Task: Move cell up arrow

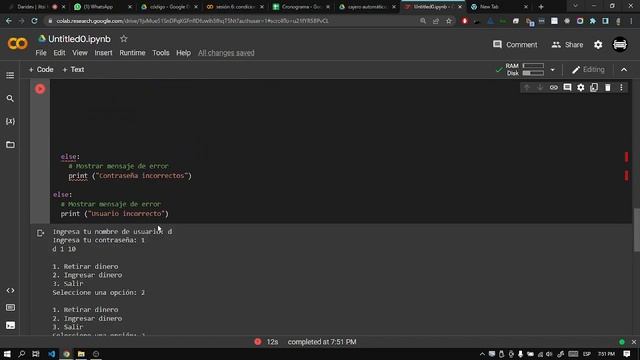Action: pyautogui.click(x=527, y=88)
